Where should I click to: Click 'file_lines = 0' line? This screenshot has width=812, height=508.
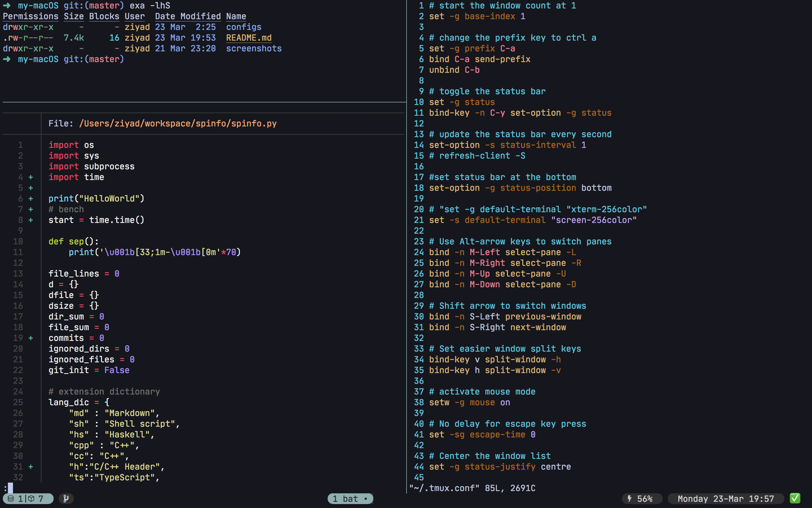[x=84, y=273]
